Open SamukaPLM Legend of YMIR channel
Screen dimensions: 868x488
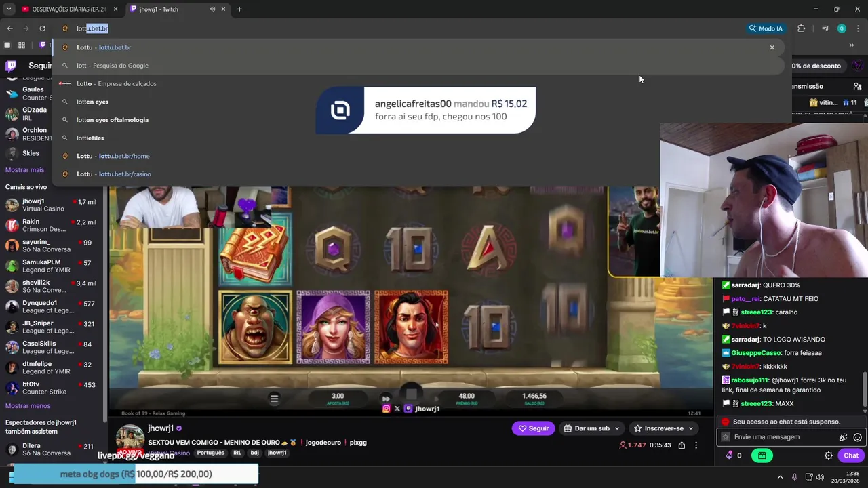52,266
